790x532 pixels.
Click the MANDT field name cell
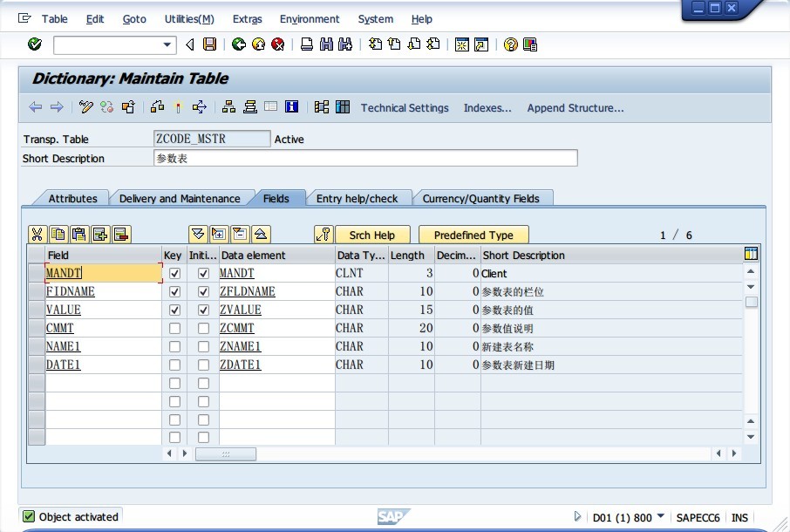pos(103,273)
